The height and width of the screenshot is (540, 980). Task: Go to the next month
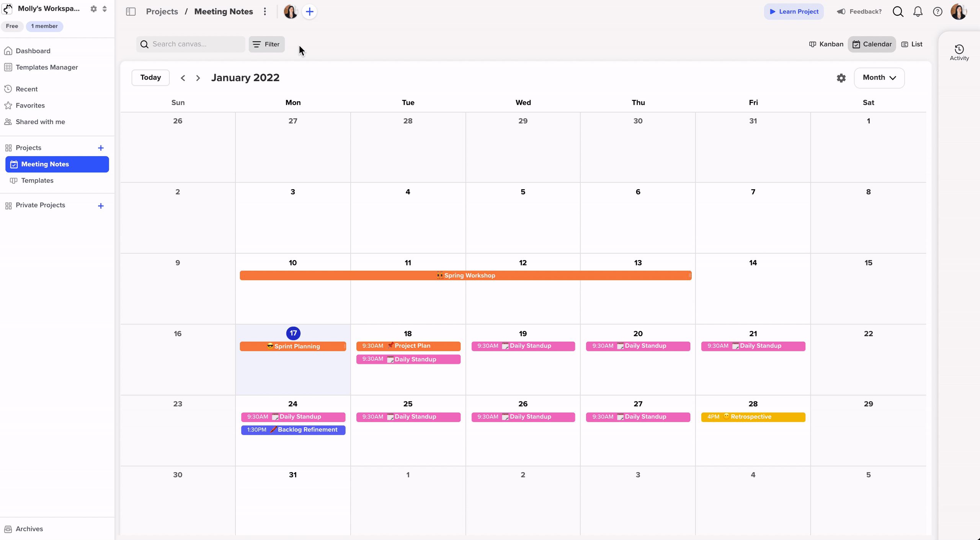click(198, 78)
